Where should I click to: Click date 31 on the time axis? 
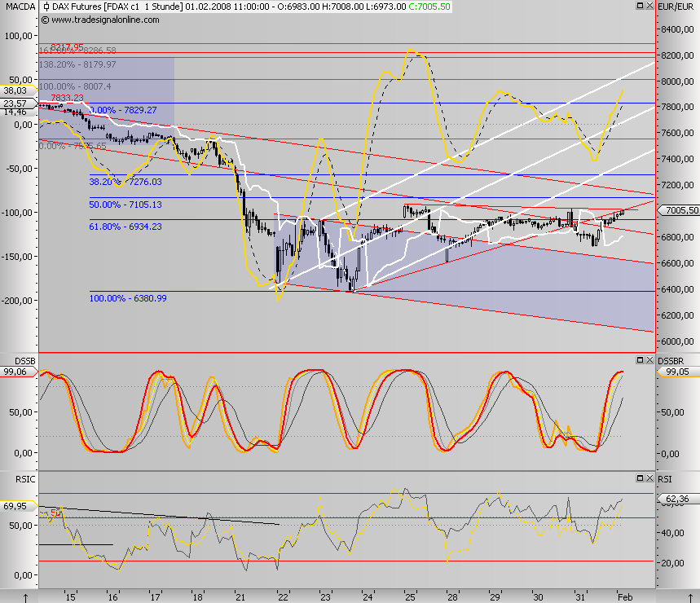point(580,597)
